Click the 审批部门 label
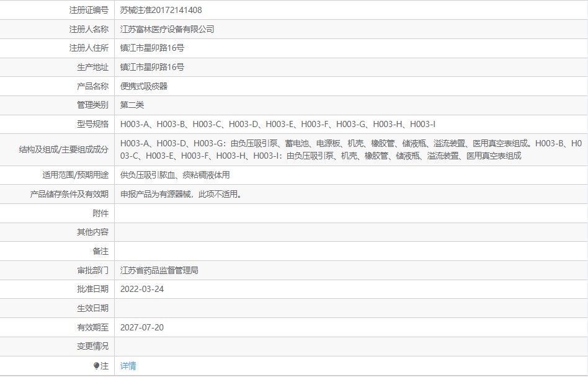This screenshot has height=380, width=588. [92, 270]
